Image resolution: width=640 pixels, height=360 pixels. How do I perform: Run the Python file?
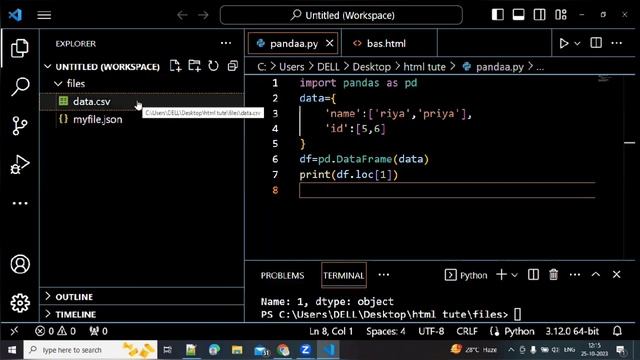564,43
